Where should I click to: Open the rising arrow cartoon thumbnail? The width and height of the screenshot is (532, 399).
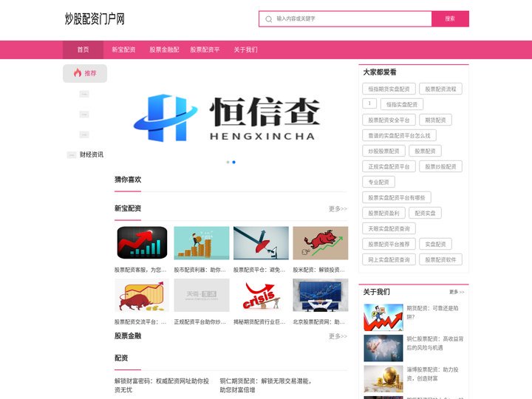pos(383,318)
